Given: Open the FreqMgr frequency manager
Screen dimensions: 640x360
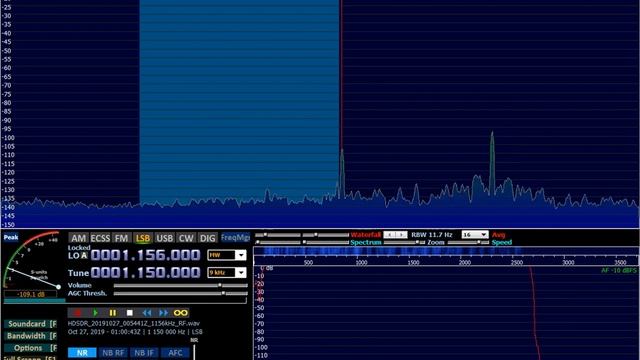Looking at the screenshot, I should pos(235,238).
